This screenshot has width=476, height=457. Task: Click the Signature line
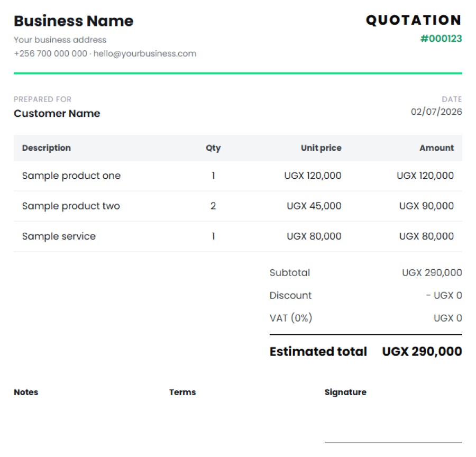coord(393,443)
